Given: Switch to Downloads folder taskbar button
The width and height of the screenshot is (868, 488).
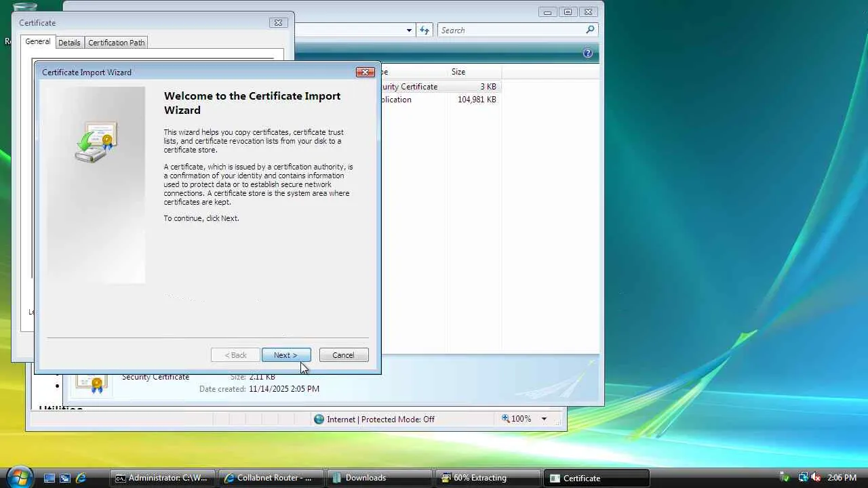Looking at the screenshot, I should pos(380,478).
